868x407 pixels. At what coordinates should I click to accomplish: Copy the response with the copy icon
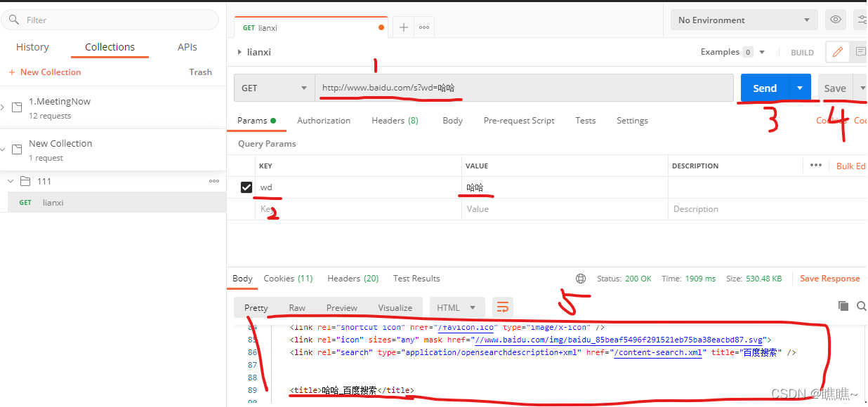pos(843,306)
